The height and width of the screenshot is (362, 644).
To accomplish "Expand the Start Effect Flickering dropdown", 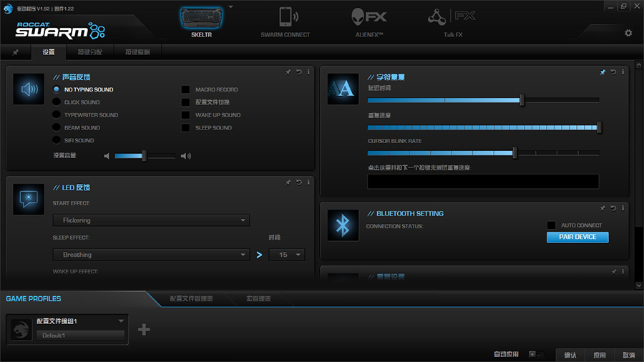I will click(x=151, y=220).
